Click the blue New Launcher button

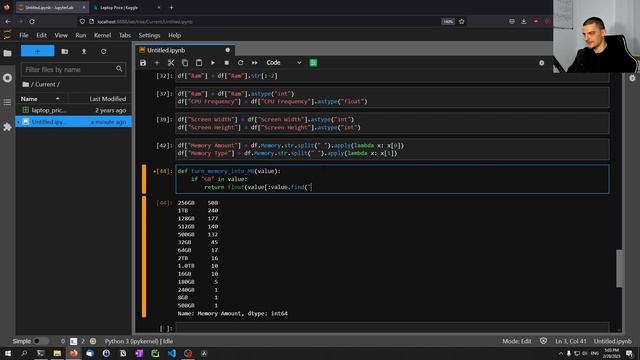point(38,51)
